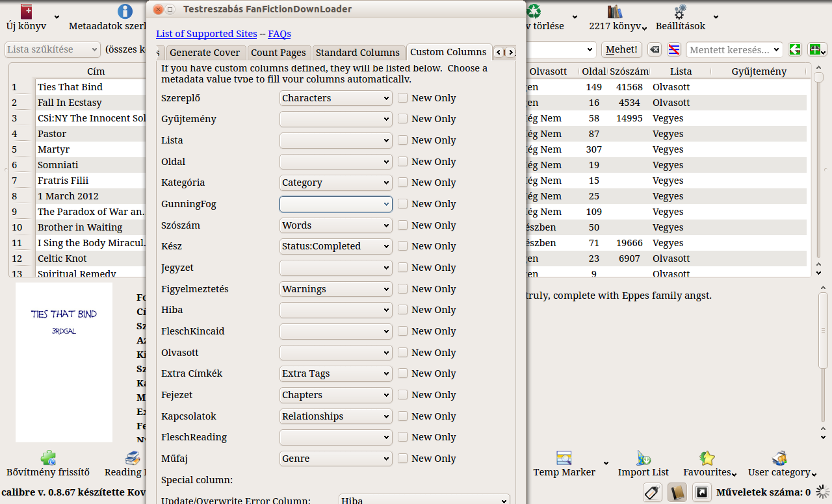Open Beállítások preferences gear icon

680,12
